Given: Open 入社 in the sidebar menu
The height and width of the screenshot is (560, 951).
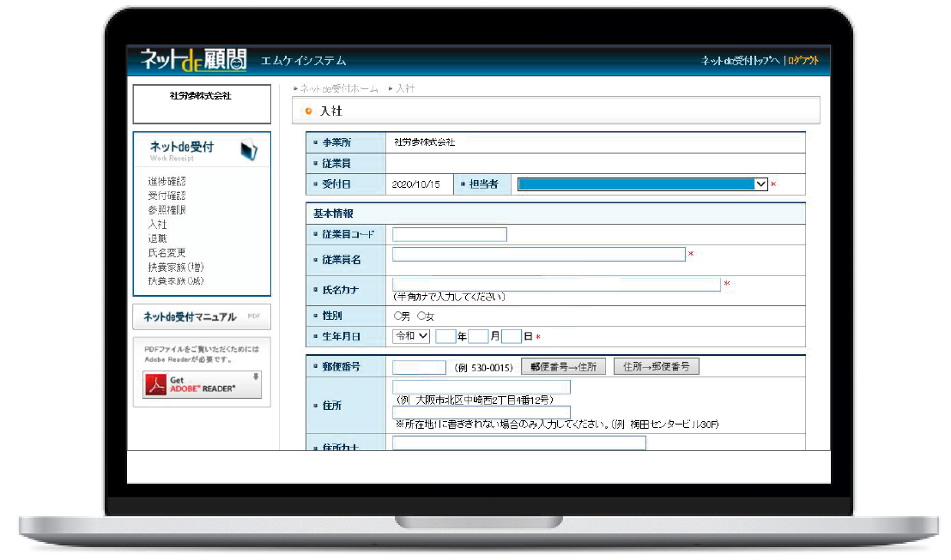Looking at the screenshot, I should 157,224.
